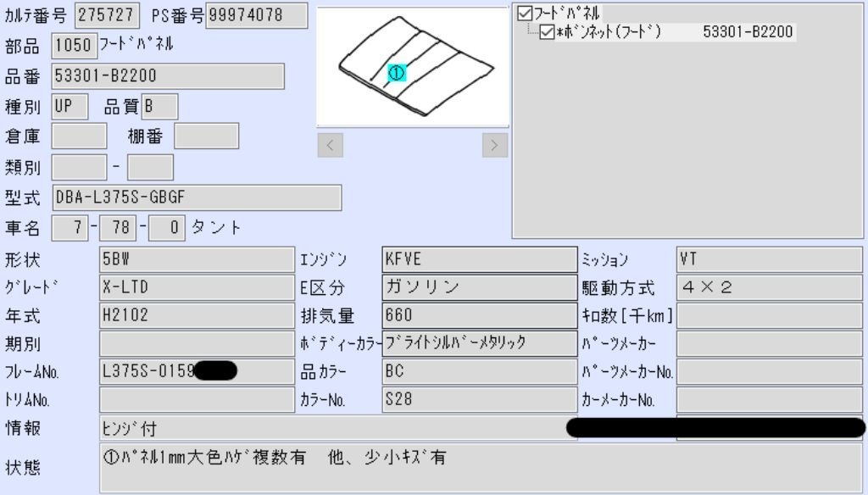This screenshot has width=868, height=495.
Task: Click the 車名 field containing 78
Action: point(117,227)
